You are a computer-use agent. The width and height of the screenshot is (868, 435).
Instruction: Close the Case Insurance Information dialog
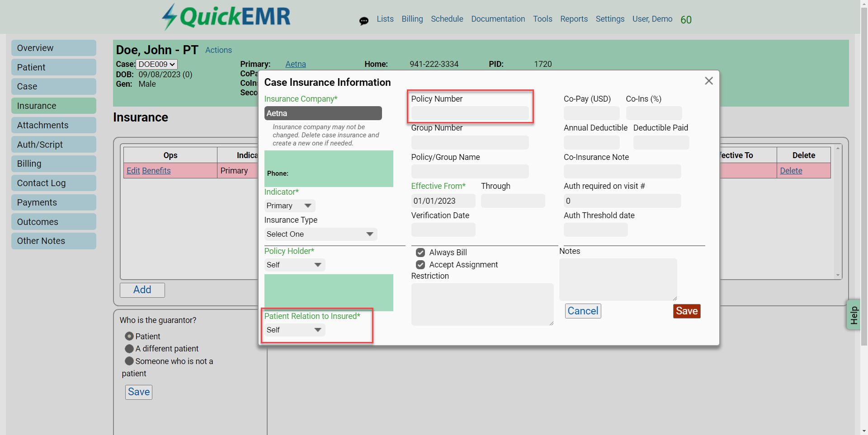click(708, 81)
